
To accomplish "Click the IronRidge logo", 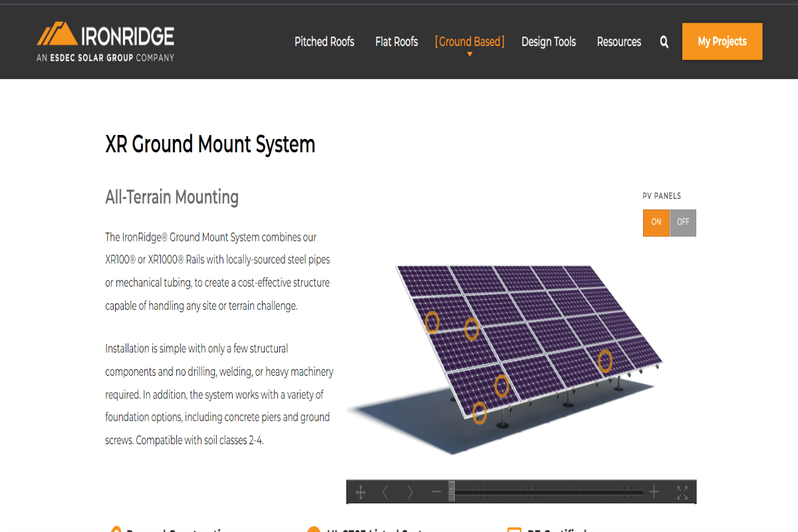I will point(106,41).
